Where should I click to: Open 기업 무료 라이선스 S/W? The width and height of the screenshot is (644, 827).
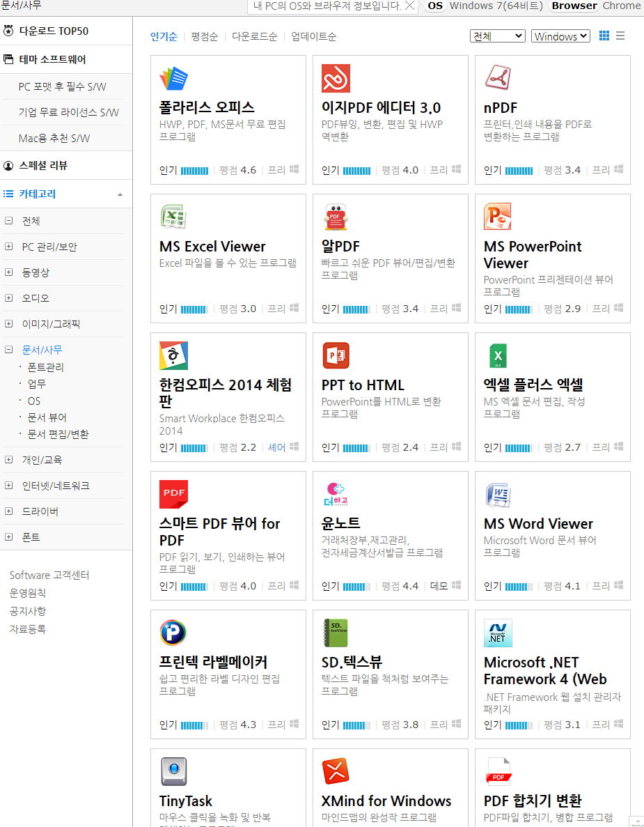click(x=68, y=112)
